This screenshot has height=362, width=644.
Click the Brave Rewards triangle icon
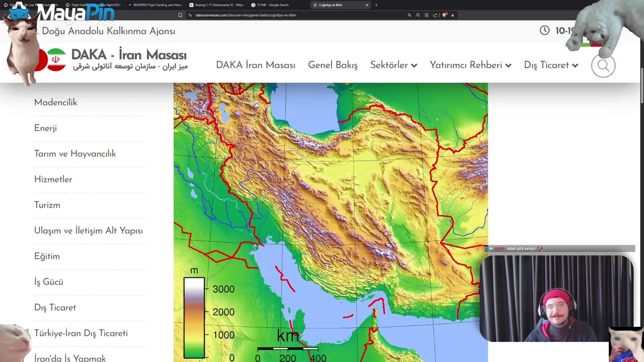[452, 15]
